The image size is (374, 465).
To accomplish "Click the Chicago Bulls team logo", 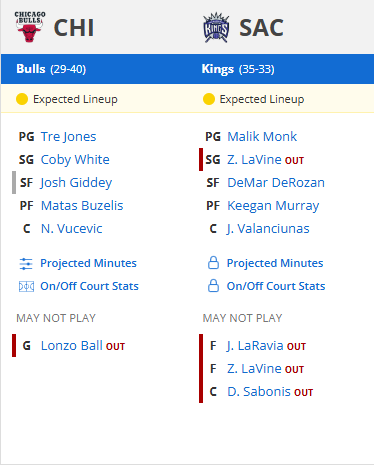I will coord(30,27).
